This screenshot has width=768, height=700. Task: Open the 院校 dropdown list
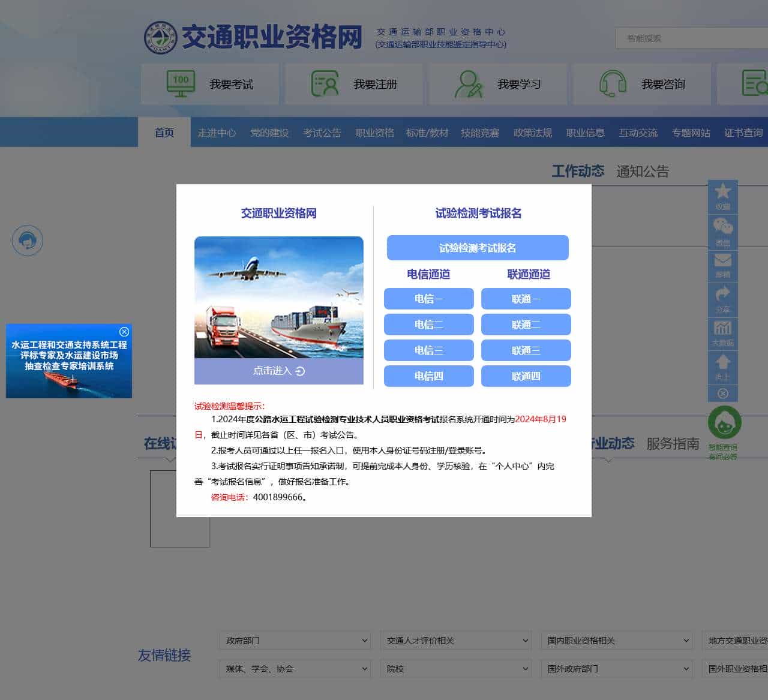click(x=455, y=668)
